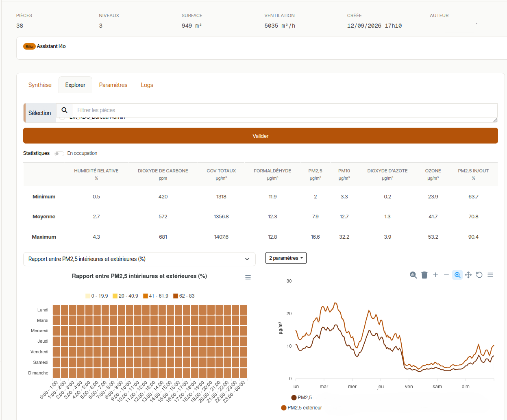Hide the PM2,5 extérieur series via legend
Screen dimensions: 507x420
click(301, 408)
